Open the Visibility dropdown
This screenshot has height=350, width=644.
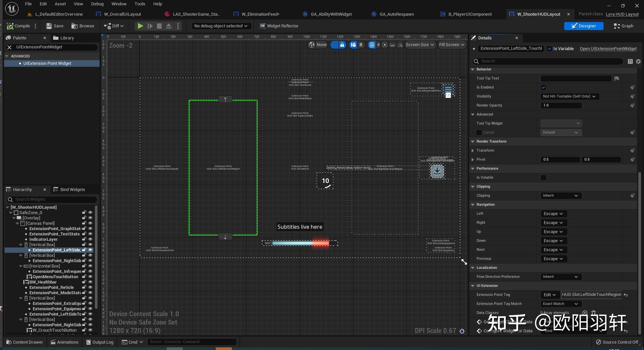[570, 97]
